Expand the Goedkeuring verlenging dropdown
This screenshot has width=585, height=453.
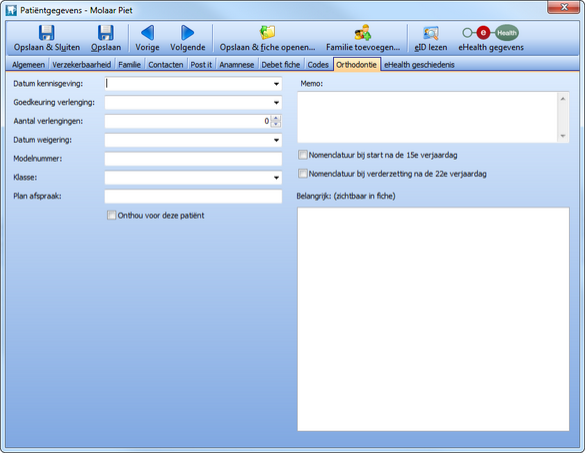pos(276,103)
